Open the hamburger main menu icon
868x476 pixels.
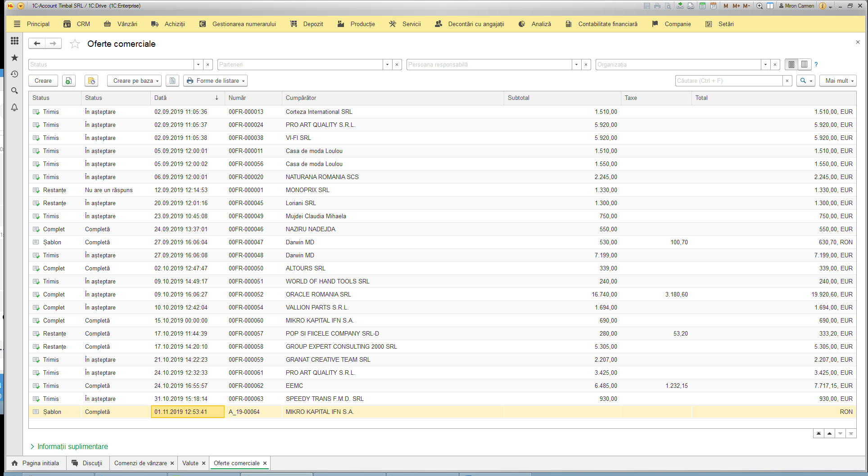pos(17,24)
